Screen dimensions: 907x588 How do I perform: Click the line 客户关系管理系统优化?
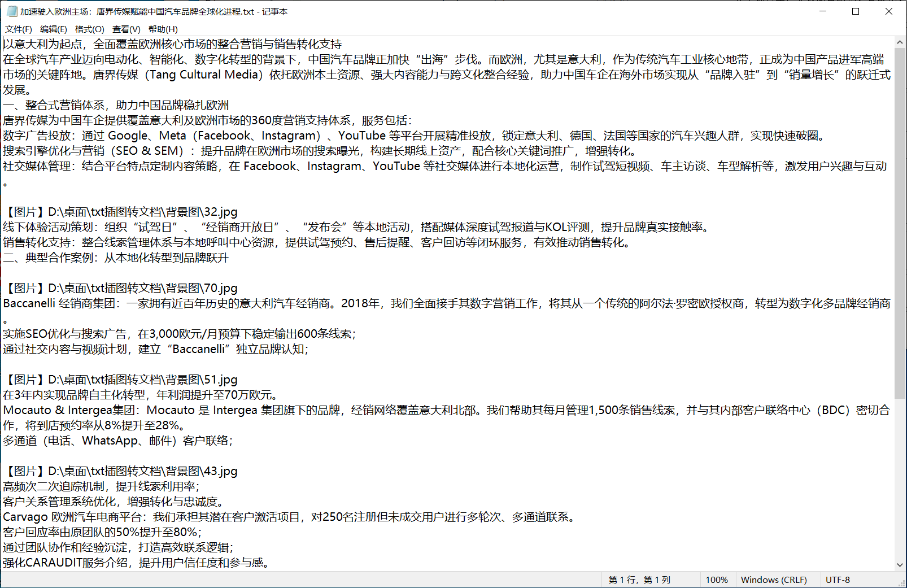coord(115,502)
